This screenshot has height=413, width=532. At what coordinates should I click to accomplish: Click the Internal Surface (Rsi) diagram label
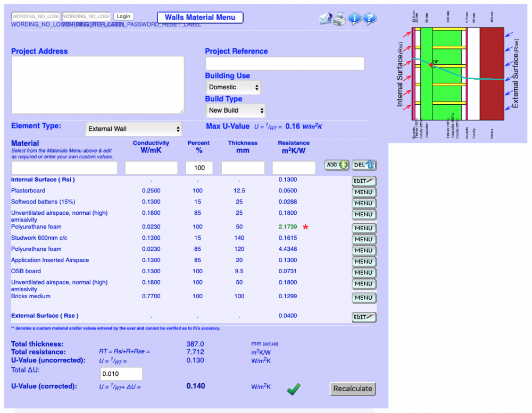400,74
